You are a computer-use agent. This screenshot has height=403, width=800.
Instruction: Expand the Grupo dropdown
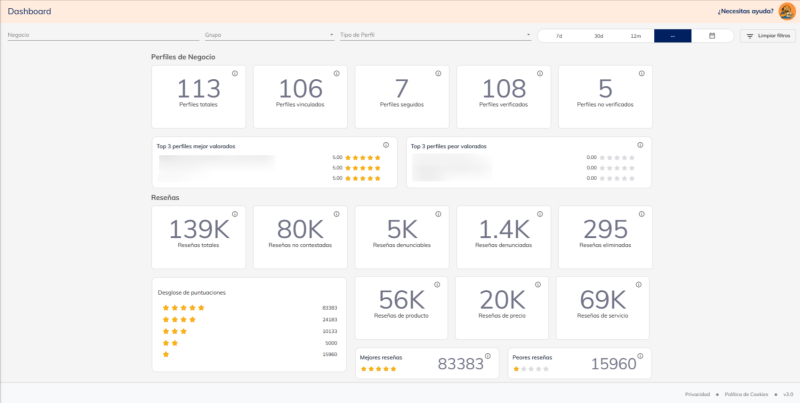tap(268, 35)
